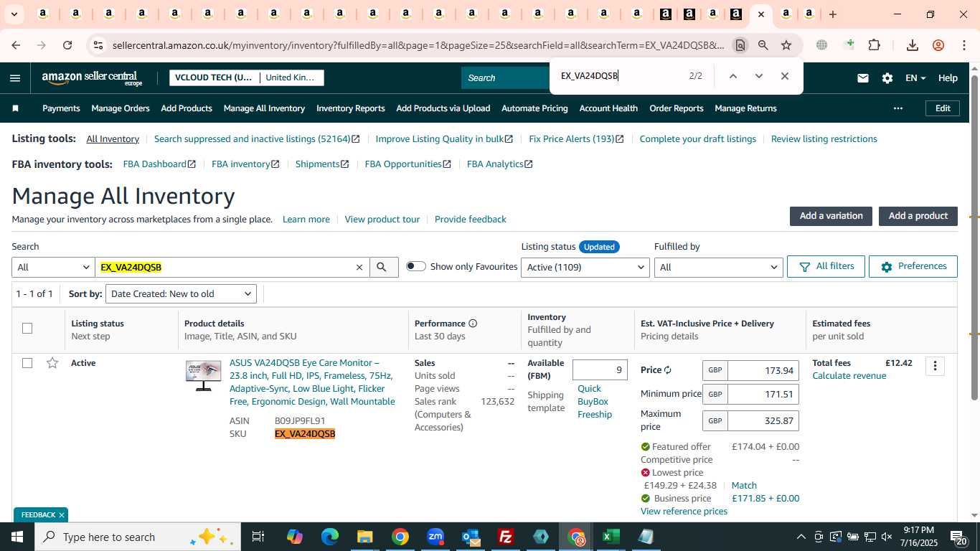Open the browser zoom magnifier icon
Image resolution: width=980 pixels, height=551 pixels.
point(763,45)
